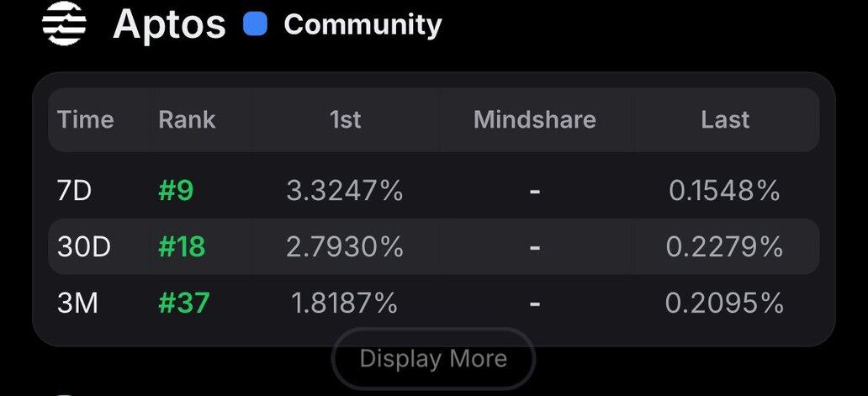
Task: Click the green #9 rank
Action: pyautogui.click(x=176, y=191)
